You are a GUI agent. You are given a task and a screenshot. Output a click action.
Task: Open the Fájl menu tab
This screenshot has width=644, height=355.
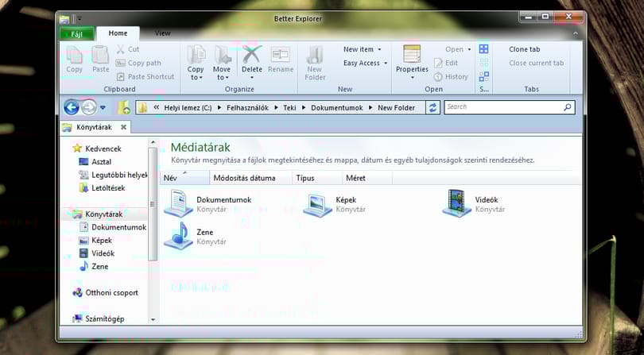[x=77, y=34]
